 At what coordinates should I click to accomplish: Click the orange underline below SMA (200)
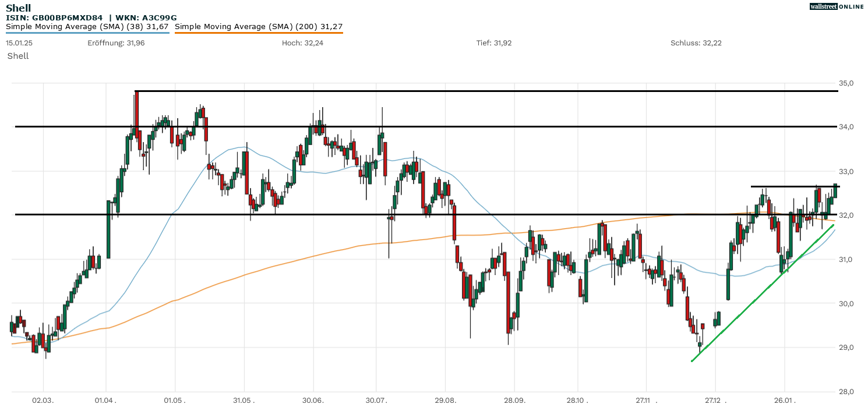tap(259, 33)
